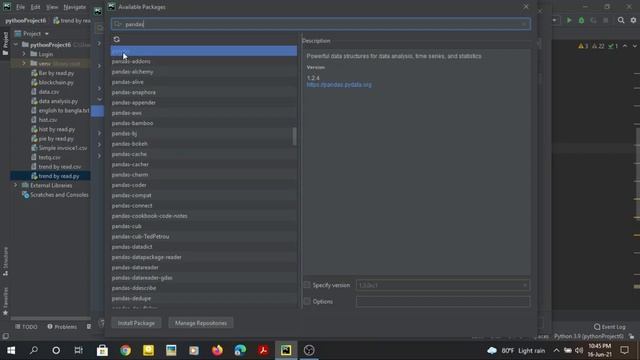Select pandas-cub-TedPetrou package
This screenshot has width=640, height=360.
coord(204,236)
